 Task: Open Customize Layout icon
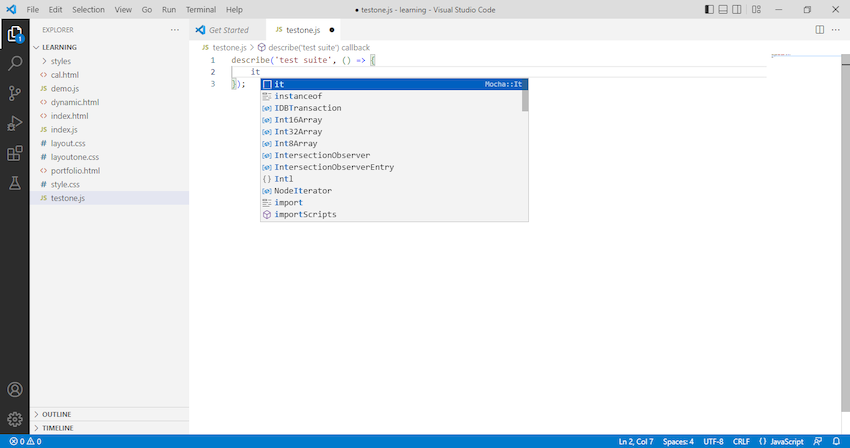pos(756,9)
